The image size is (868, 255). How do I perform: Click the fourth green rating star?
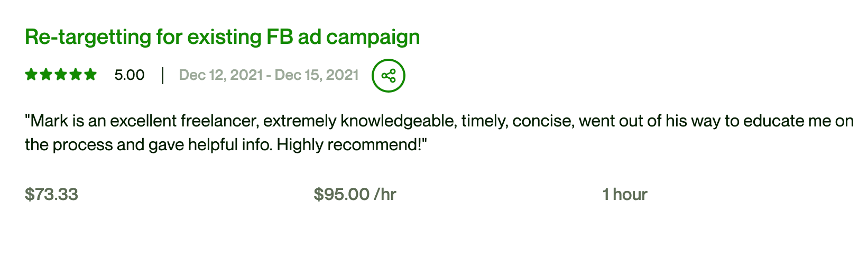click(x=76, y=75)
